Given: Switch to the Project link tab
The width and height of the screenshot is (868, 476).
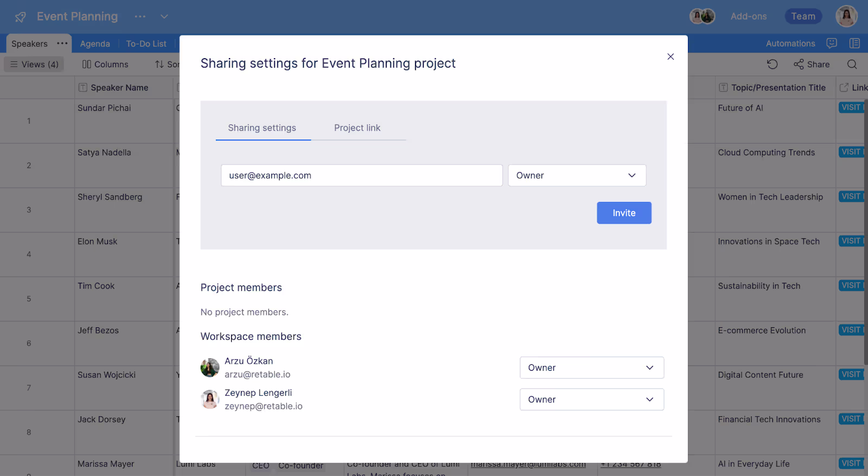Looking at the screenshot, I should point(358,128).
